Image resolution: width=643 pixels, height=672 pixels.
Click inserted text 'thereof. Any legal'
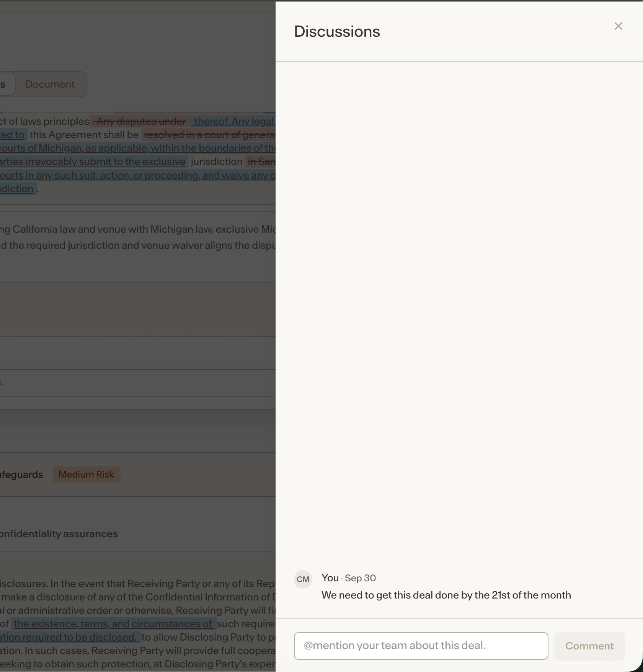[x=233, y=121]
